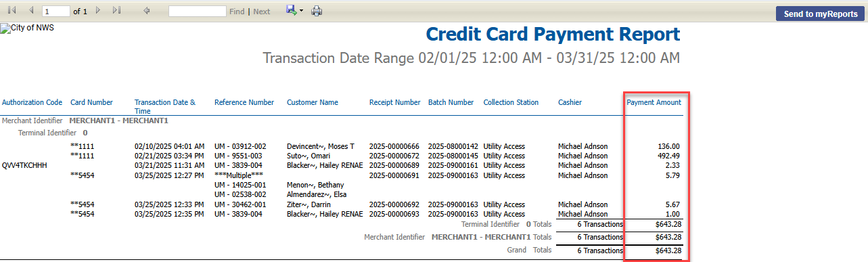Sort by Card Number column header
The width and height of the screenshot is (868, 262).
(x=91, y=102)
